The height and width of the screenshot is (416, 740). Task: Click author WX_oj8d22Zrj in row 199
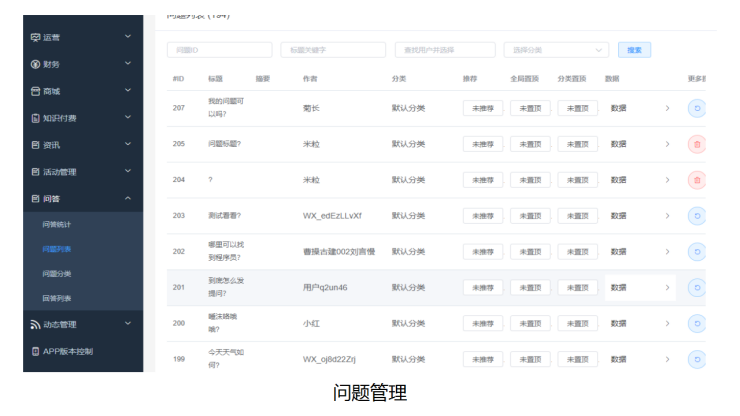(329, 359)
